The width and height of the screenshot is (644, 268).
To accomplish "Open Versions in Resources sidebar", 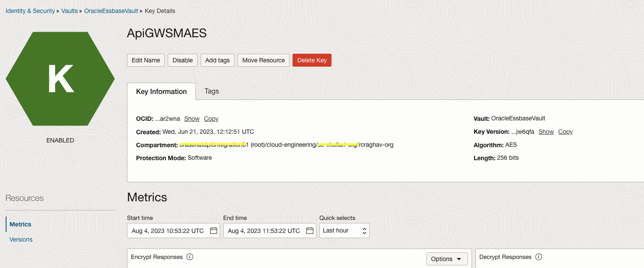I will (x=21, y=239).
